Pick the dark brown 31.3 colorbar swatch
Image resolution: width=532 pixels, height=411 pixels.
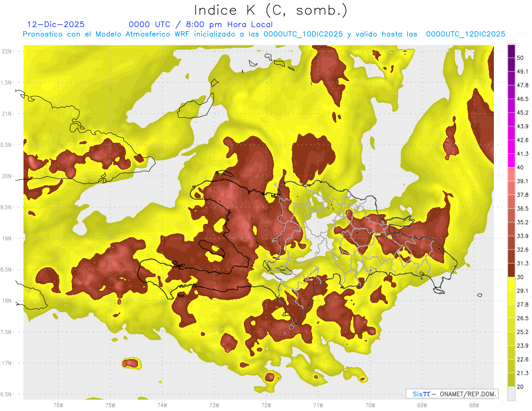pos(511,270)
